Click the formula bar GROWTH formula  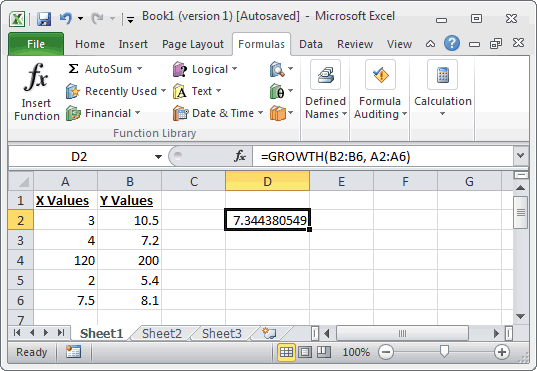(x=335, y=157)
